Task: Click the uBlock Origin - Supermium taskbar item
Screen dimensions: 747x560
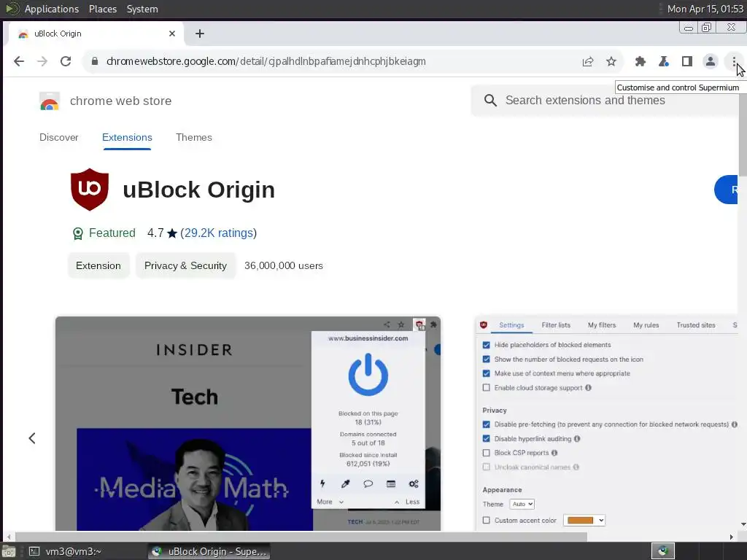Action: pos(209,551)
